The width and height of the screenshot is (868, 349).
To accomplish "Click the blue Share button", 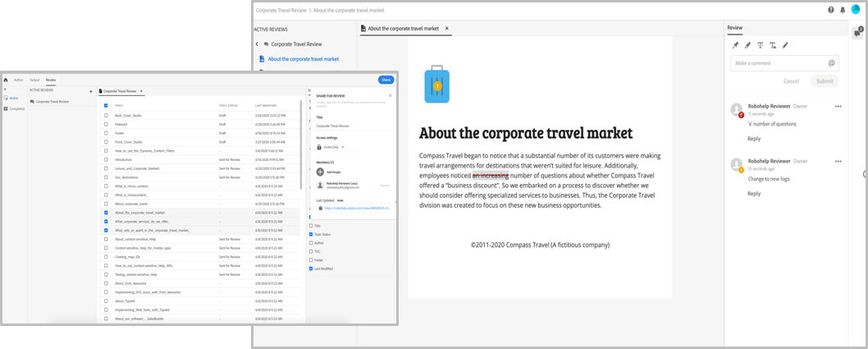I will tap(386, 80).
